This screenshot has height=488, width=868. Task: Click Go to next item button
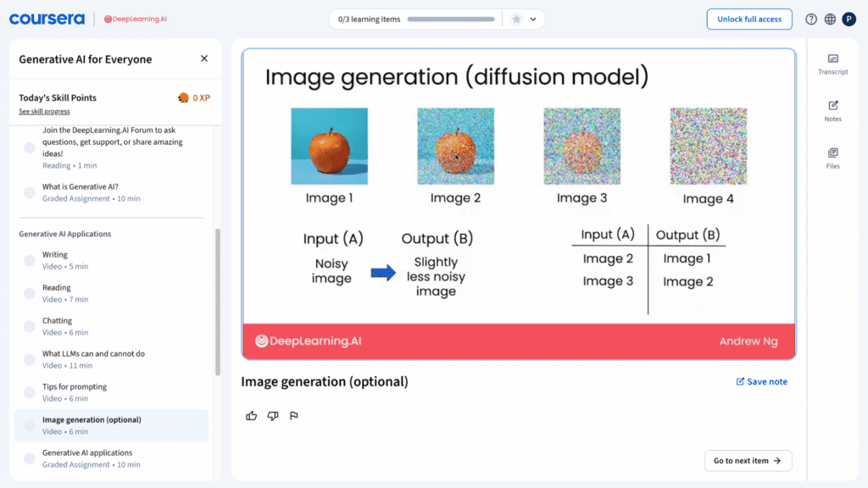click(748, 460)
